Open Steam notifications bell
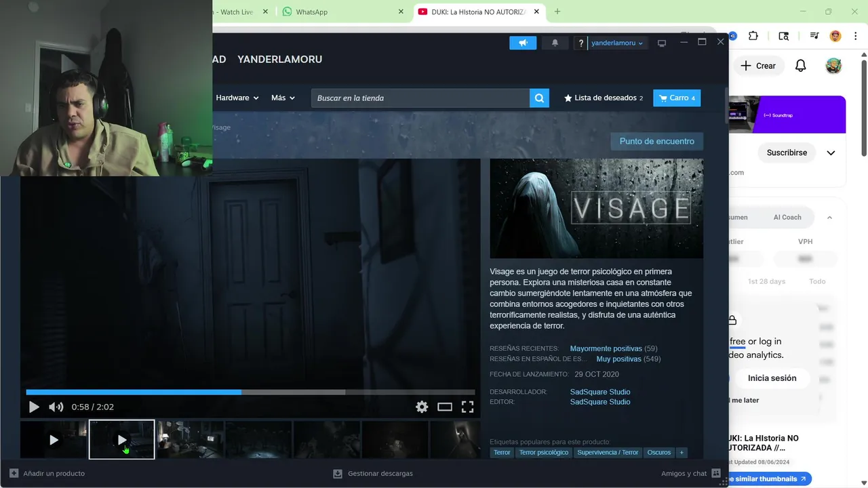Screen dimensions: 868x488 (x=555, y=43)
